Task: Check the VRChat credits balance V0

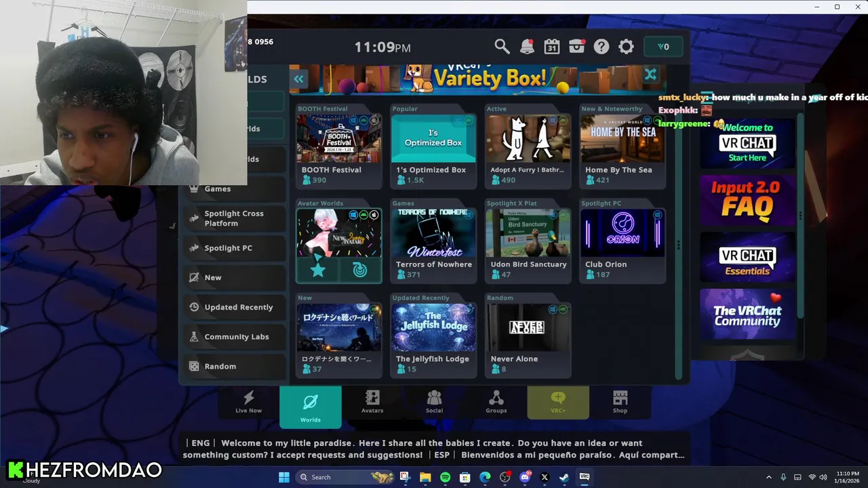Action: [x=663, y=46]
